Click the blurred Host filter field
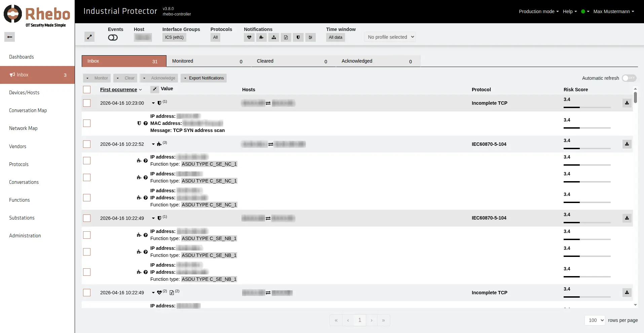The height and width of the screenshot is (333, 644). 143,37
